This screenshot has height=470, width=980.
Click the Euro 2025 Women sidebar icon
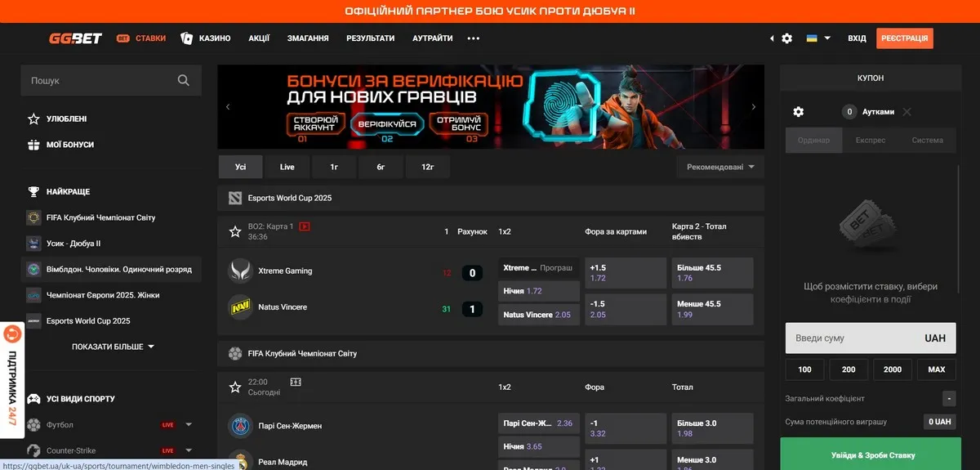33,295
